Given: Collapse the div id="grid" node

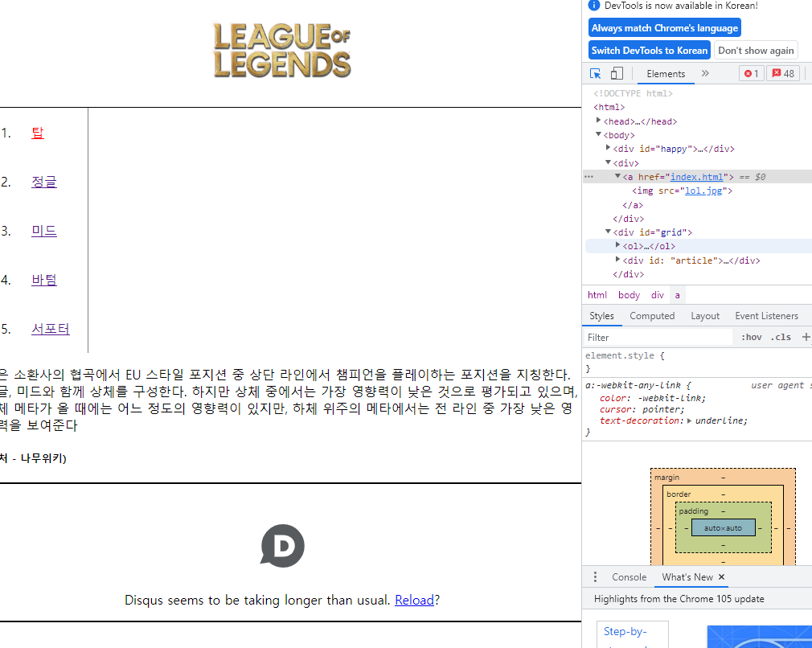Looking at the screenshot, I should [609, 232].
